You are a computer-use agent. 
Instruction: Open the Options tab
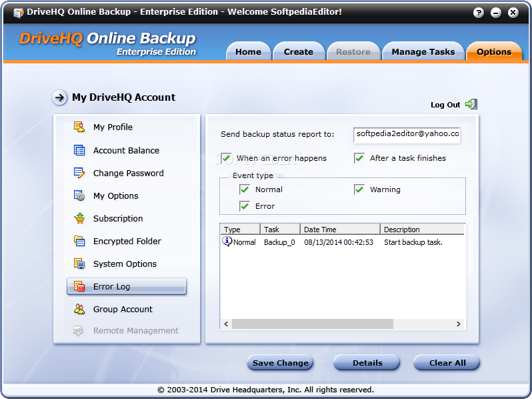pyautogui.click(x=494, y=51)
